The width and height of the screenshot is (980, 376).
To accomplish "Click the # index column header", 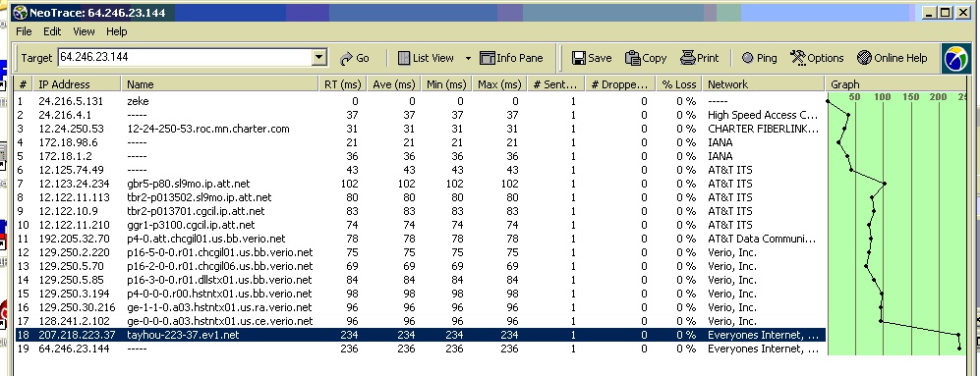I will tap(24, 84).
